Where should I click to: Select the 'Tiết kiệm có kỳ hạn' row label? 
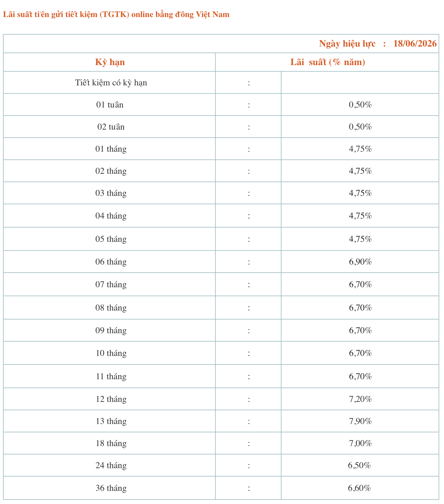point(111,82)
